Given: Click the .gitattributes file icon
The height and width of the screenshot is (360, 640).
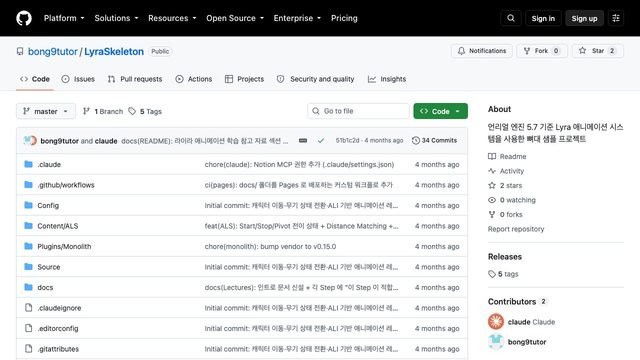Looking at the screenshot, I should (28, 349).
